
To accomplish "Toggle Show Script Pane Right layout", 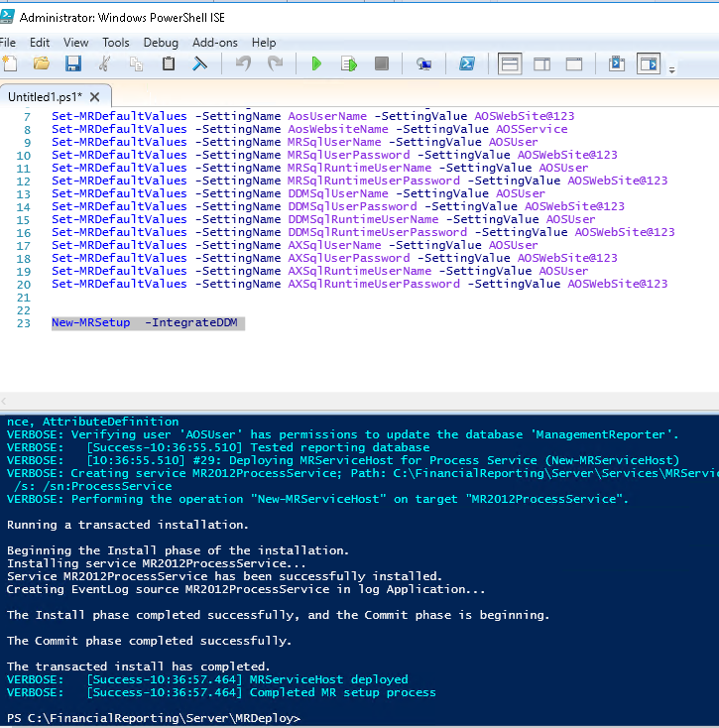I will 541,64.
